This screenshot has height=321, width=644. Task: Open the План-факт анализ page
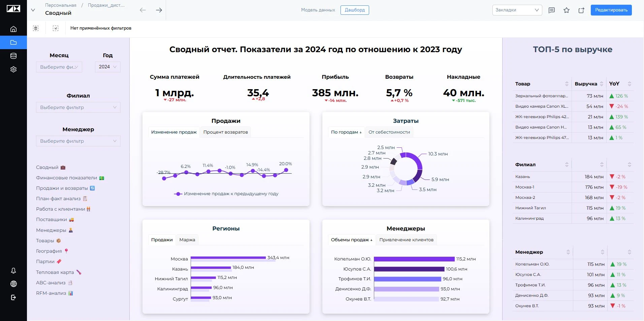click(x=62, y=199)
